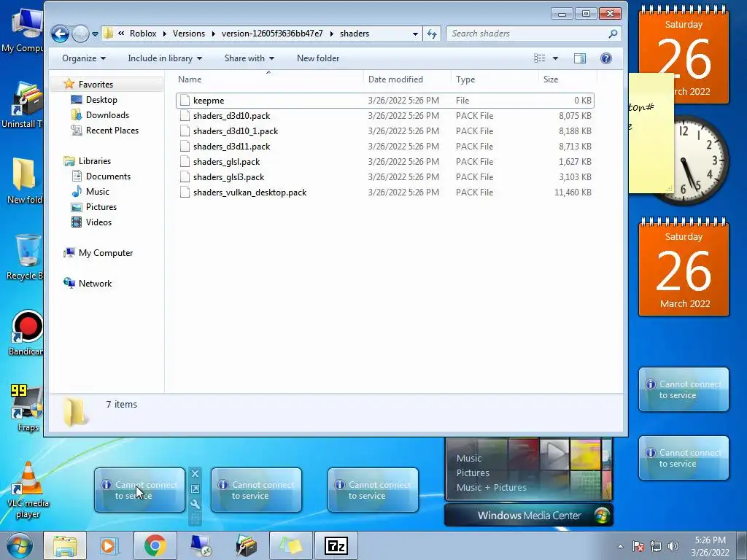Screen dimensions: 747x560
Task: Open address bar history dropdown
Action: pos(415,34)
